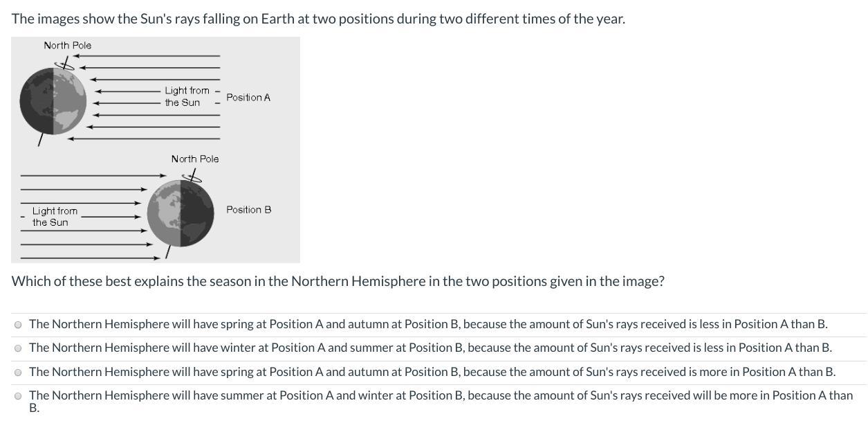Click the Earth globe at Position B
868x430 pixels.
point(180,213)
